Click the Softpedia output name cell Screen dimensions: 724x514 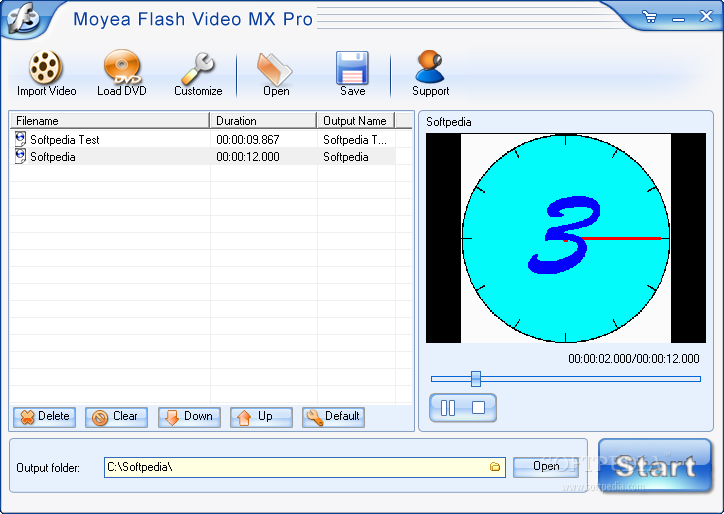pyautogui.click(x=346, y=157)
